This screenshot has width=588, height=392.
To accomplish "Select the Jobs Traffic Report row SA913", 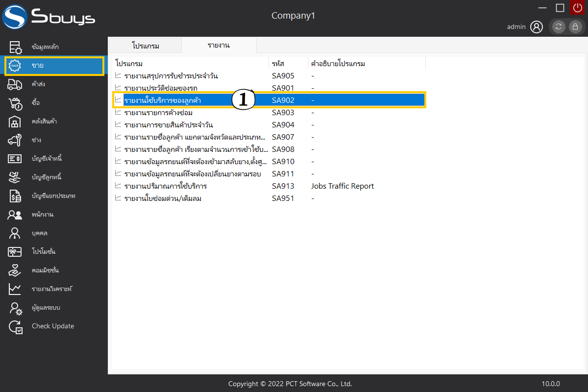I will [165, 186].
